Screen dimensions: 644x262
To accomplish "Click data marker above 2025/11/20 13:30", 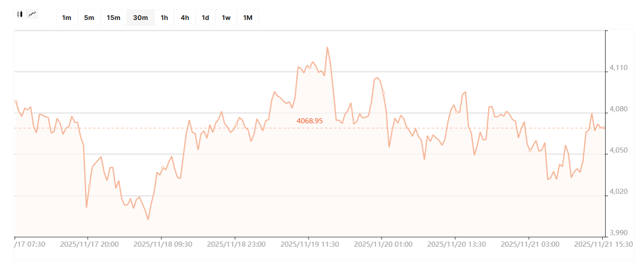I will coord(456,112).
